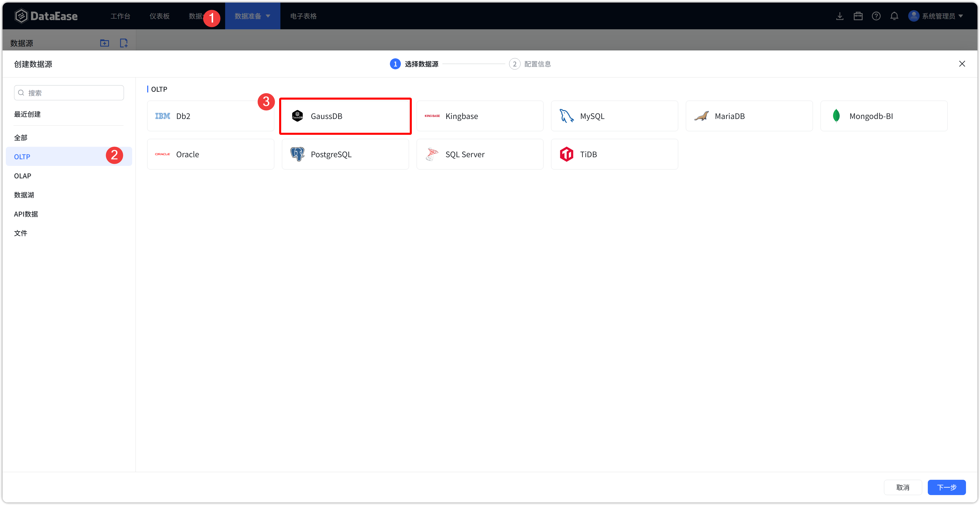
Task: Pick the Kingbase data source
Action: (480, 116)
